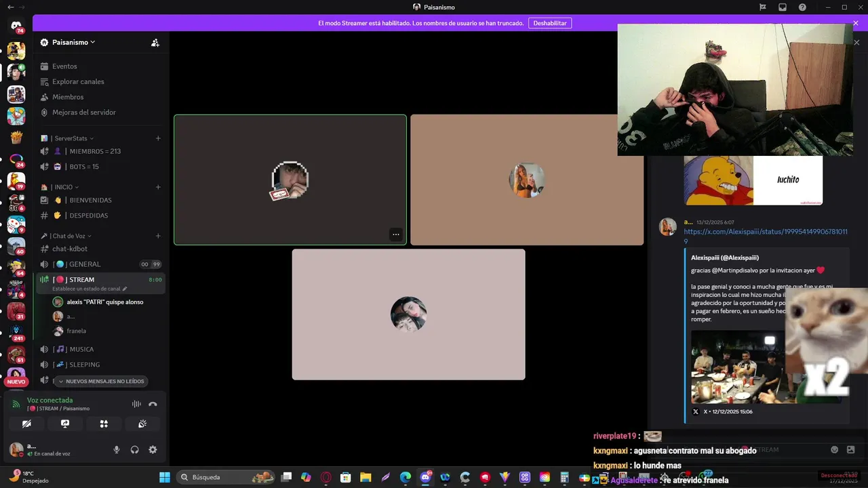Open Winnie the Pooh luchito image
Image resolution: width=868 pixels, height=488 pixels.
coord(753,180)
